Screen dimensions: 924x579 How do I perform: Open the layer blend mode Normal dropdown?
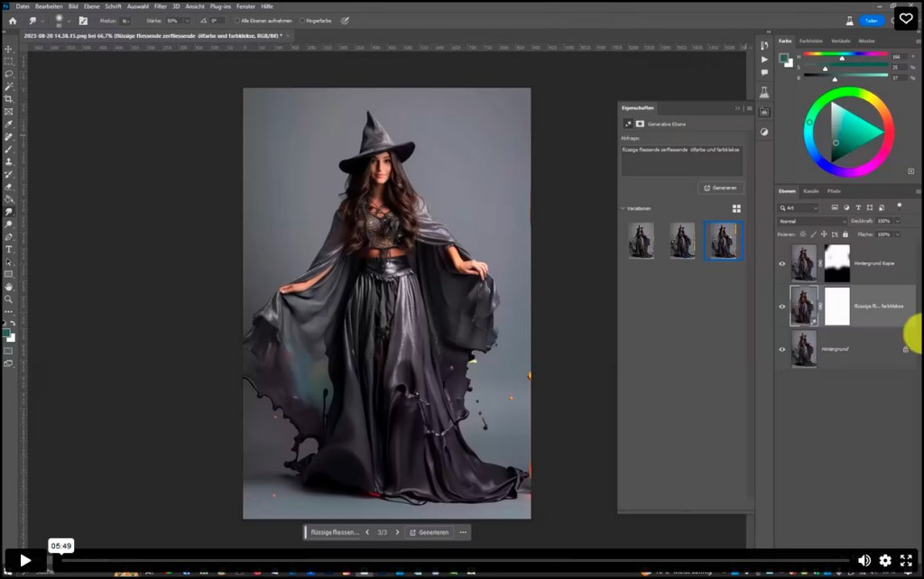click(x=813, y=221)
